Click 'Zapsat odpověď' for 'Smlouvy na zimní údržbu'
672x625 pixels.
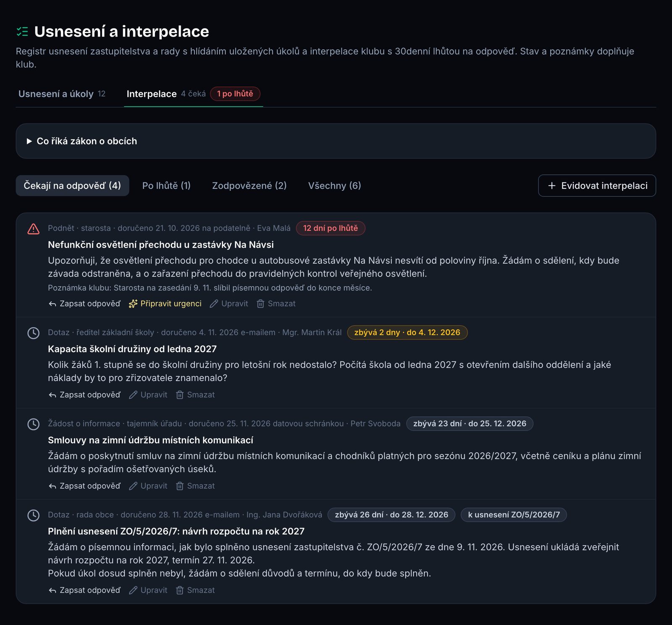coord(84,486)
